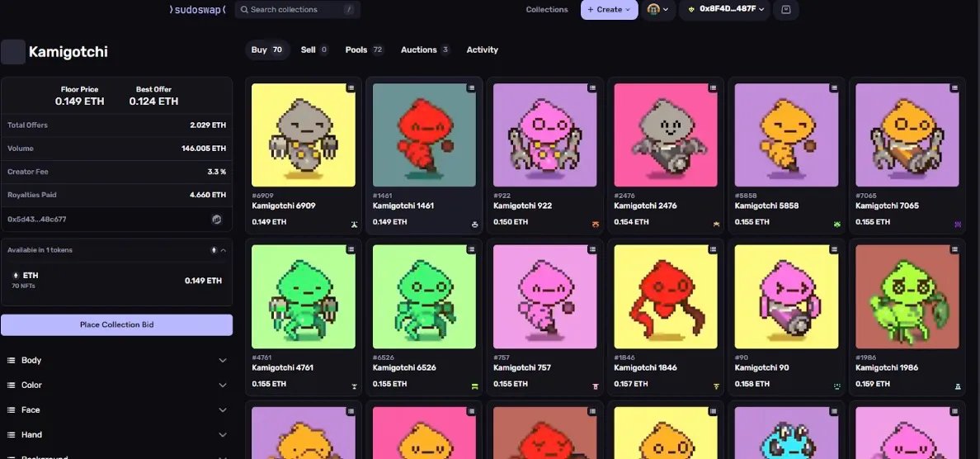Open contract explorer icon beside 0x5d43...48c677
980x459 pixels.
(216, 220)
